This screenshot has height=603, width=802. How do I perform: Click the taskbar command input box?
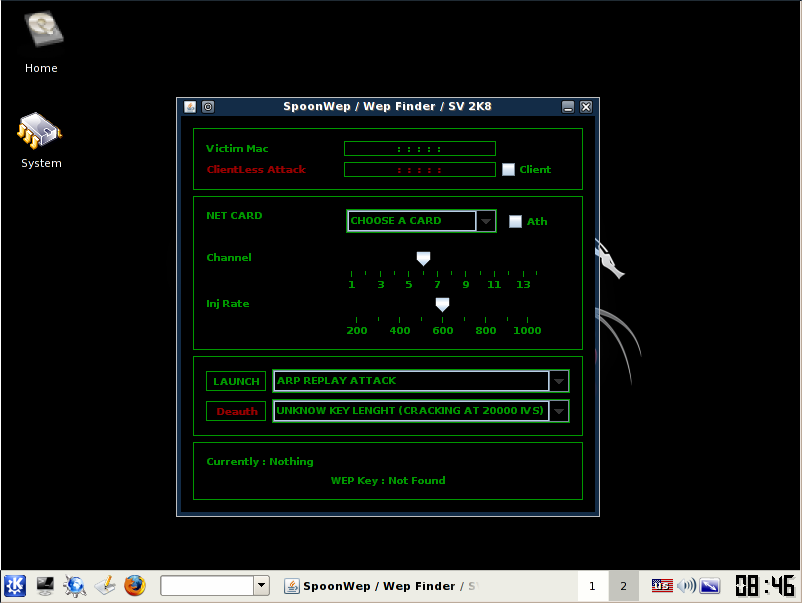pos(208,585)
